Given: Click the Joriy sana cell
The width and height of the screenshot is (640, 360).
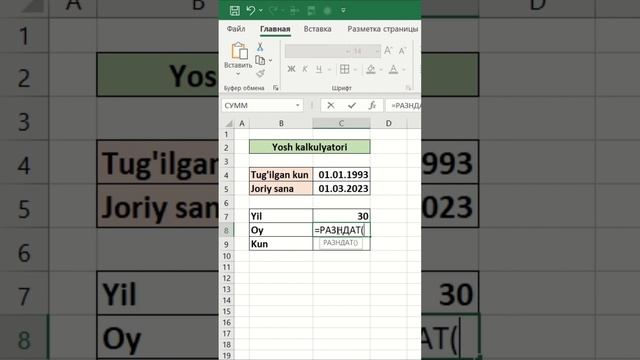Looking at the screenshot, I should point(281,189).
